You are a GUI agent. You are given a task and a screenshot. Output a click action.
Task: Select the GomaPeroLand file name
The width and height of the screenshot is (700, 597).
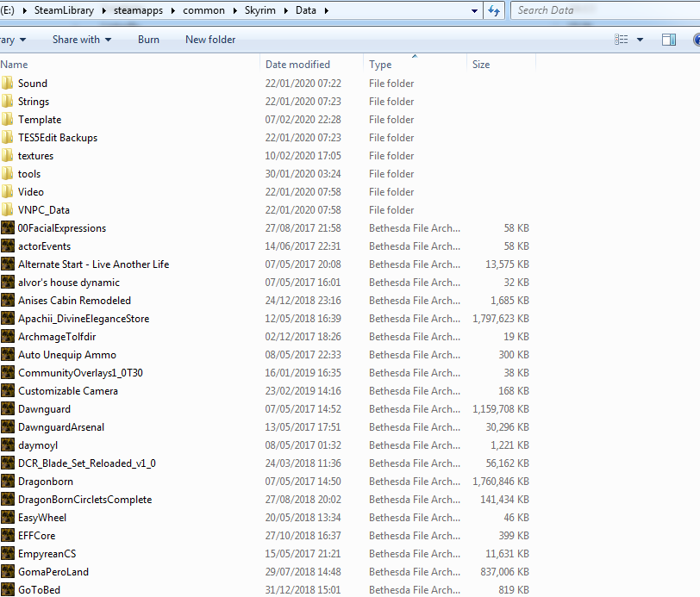tap(53, 571)
